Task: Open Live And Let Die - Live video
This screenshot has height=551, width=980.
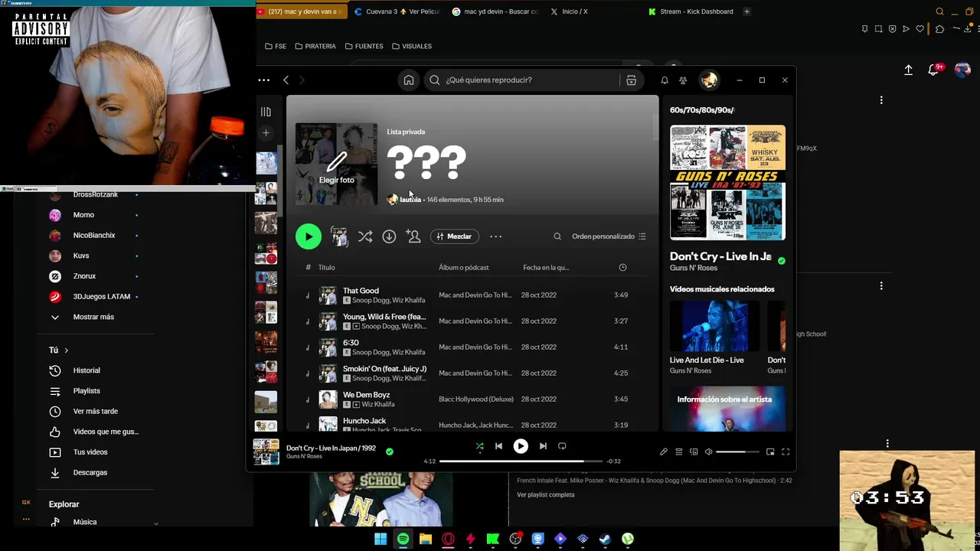Action: [x=714, y=337]
